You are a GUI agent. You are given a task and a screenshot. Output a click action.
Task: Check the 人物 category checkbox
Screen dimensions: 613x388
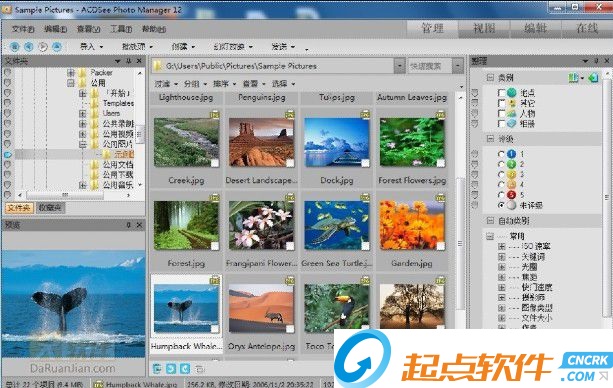tap(501, 113)
